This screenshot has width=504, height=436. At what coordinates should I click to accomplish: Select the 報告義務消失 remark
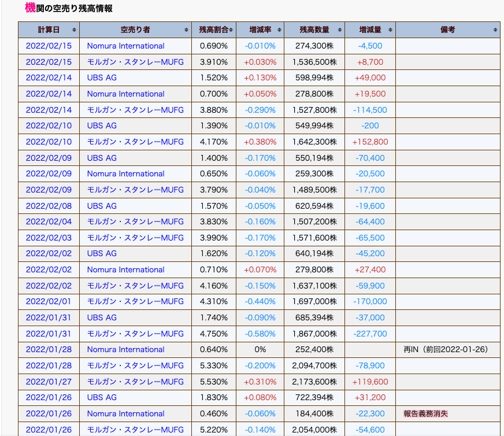(425, 413)
